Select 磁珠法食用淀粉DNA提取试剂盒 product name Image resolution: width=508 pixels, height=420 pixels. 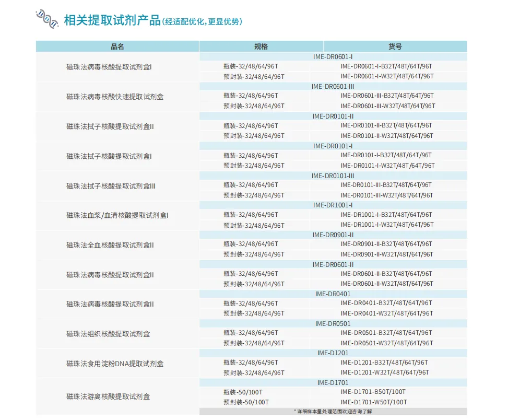point(116,364)
